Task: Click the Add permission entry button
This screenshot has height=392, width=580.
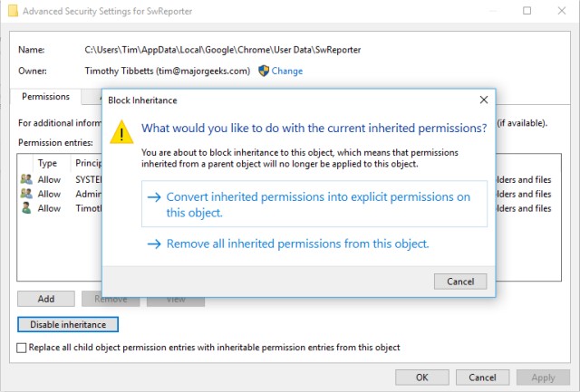Action: (45, 299)
